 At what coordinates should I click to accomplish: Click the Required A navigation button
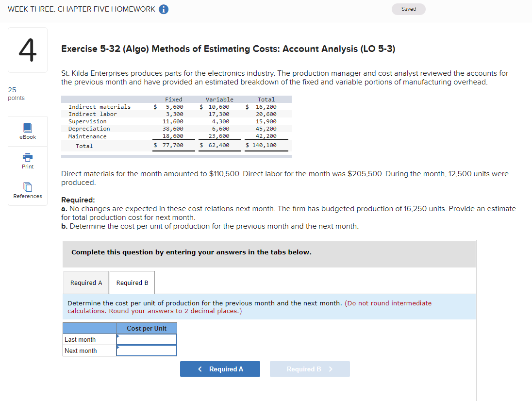click(x=220, y=369)
